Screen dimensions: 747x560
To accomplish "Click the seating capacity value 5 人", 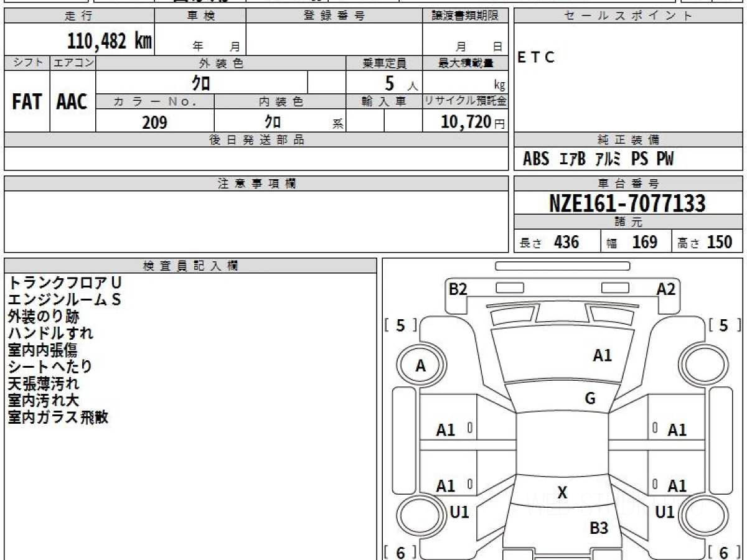I will click(401, 83).
